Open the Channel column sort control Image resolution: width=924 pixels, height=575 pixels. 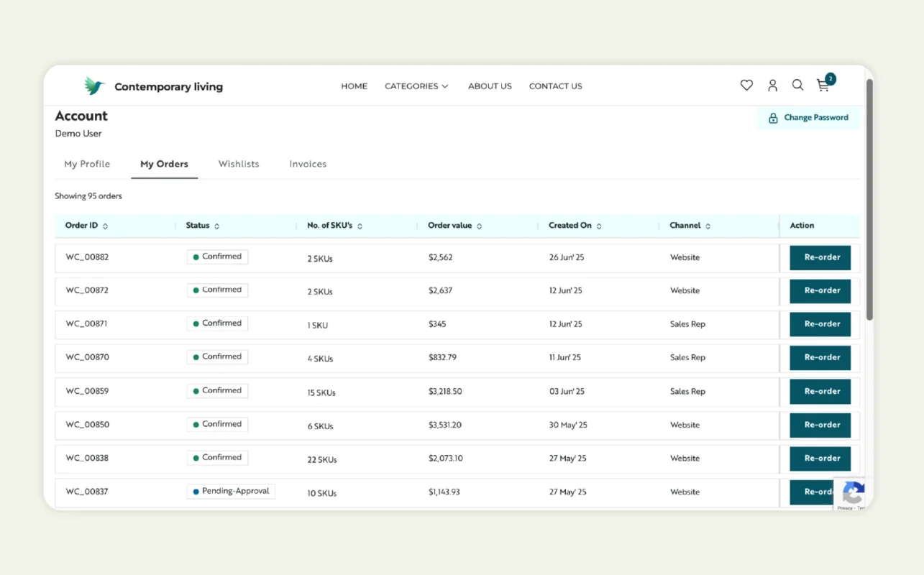pos(709,225)
